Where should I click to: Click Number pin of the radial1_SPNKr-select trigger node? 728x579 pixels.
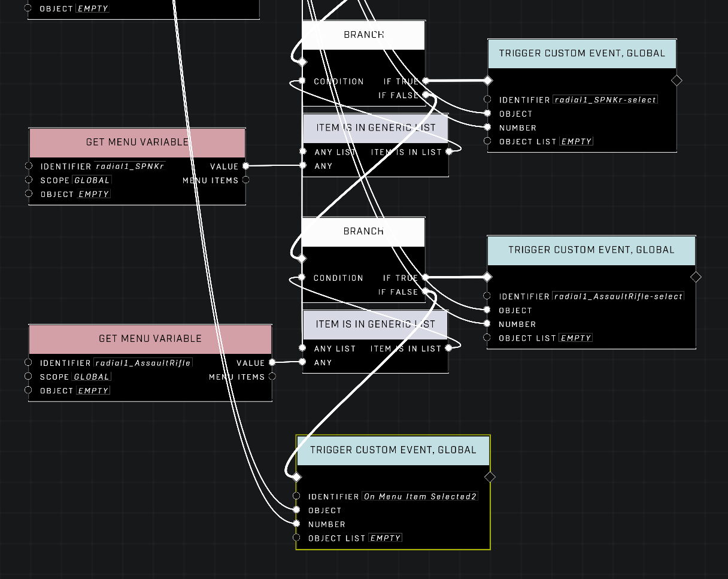pos(487,127)
